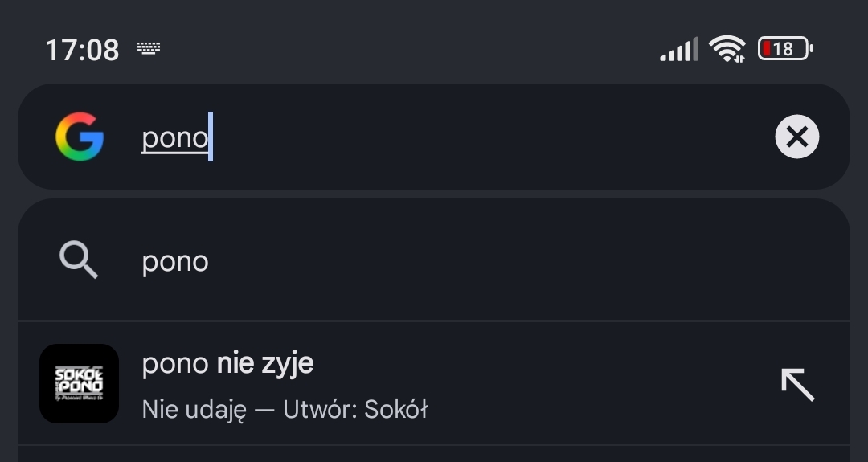Tap the battery percentage number 18
The width and height of the screenshot is (868, 462).
coord(783,50)
